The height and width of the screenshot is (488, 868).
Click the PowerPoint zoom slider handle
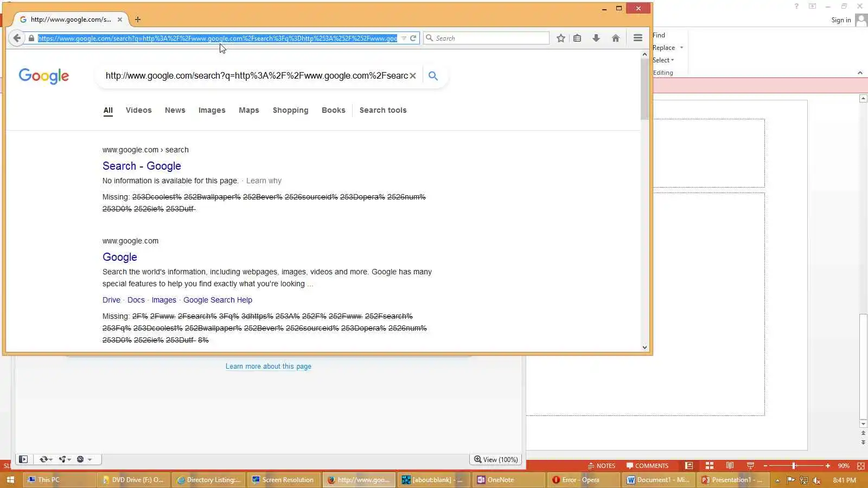794,466
